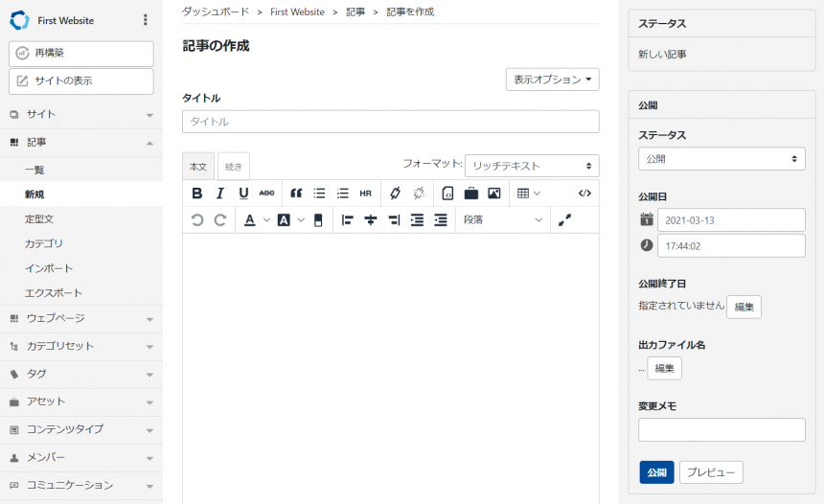
Task: Open text color dropdown arrow
Action: tap(266, 220)
